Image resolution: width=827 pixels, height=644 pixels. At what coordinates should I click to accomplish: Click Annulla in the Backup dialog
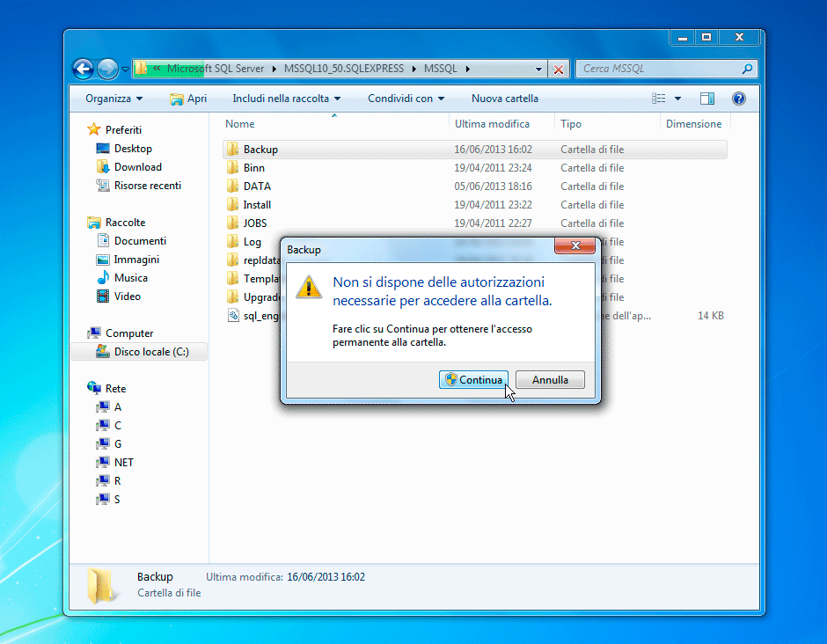[x=550, y=380]
